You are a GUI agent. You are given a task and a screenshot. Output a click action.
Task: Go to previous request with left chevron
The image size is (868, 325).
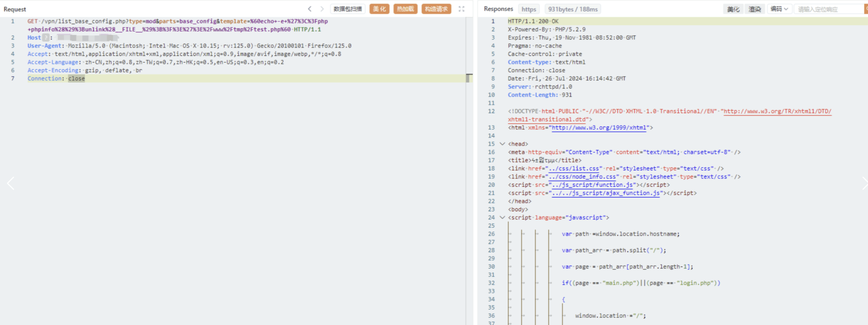coord(310,9)
